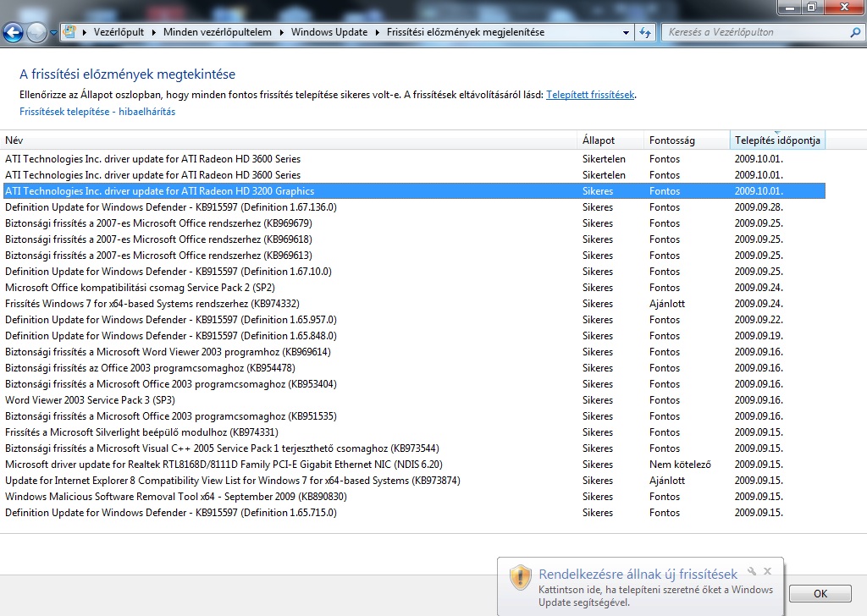Open the address bar history dropdown

tap(626, 33)
